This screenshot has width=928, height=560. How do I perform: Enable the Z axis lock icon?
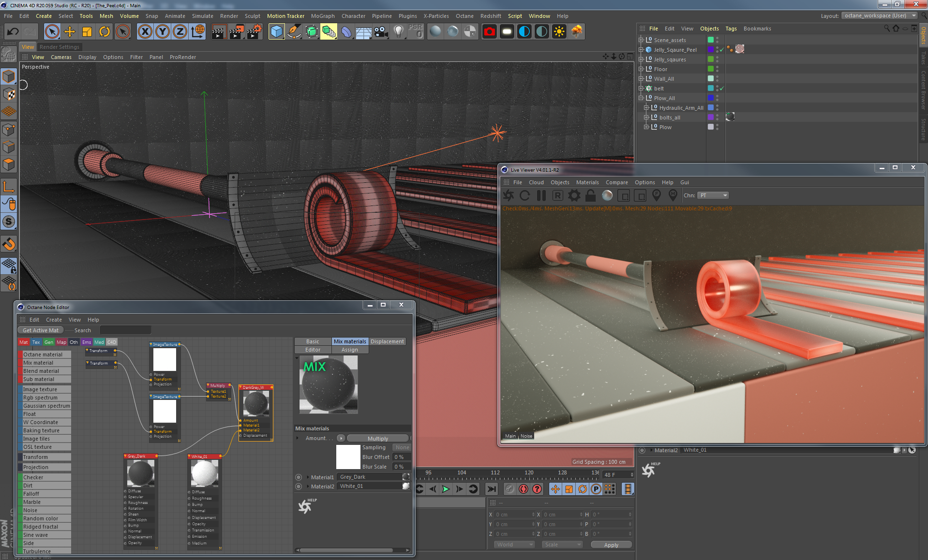pyautogui.click(x=180, y=31)
